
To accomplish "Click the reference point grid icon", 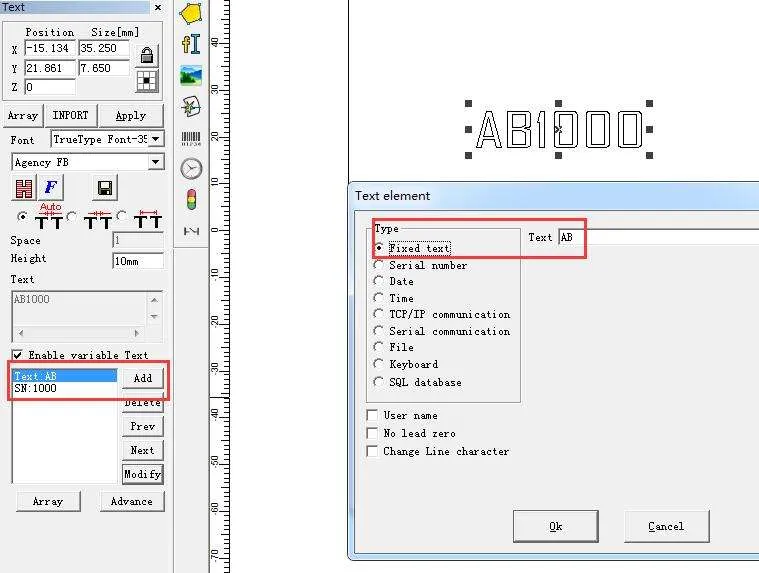I will pos(147,81).
